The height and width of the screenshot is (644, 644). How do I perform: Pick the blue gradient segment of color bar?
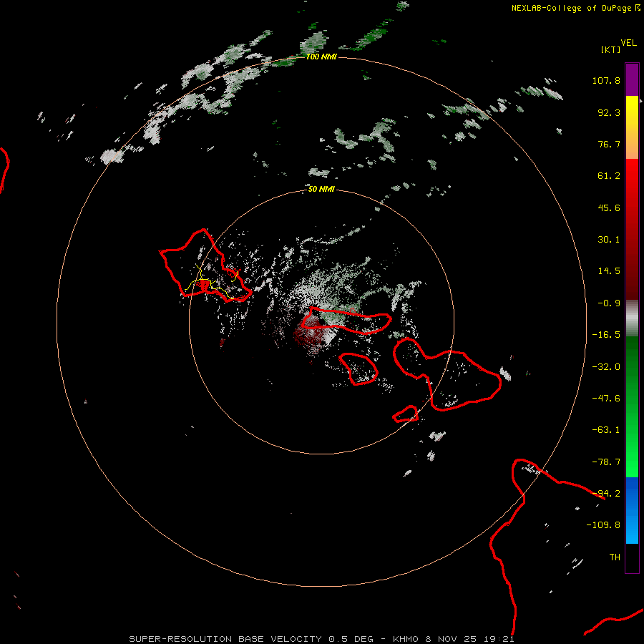pyautogui.click(x=632, y=510)
